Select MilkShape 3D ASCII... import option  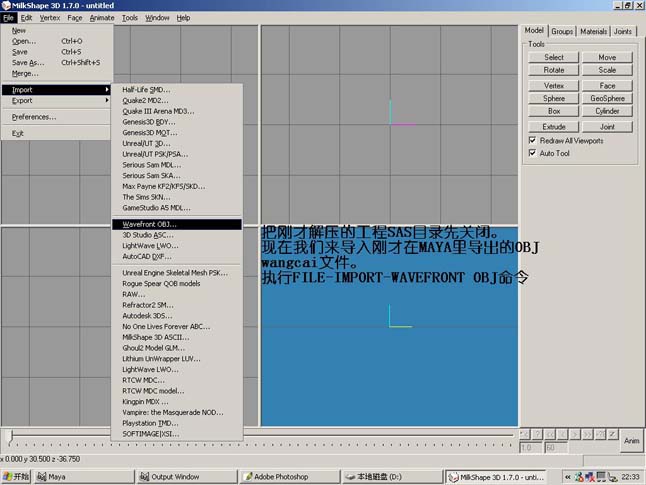177,337
